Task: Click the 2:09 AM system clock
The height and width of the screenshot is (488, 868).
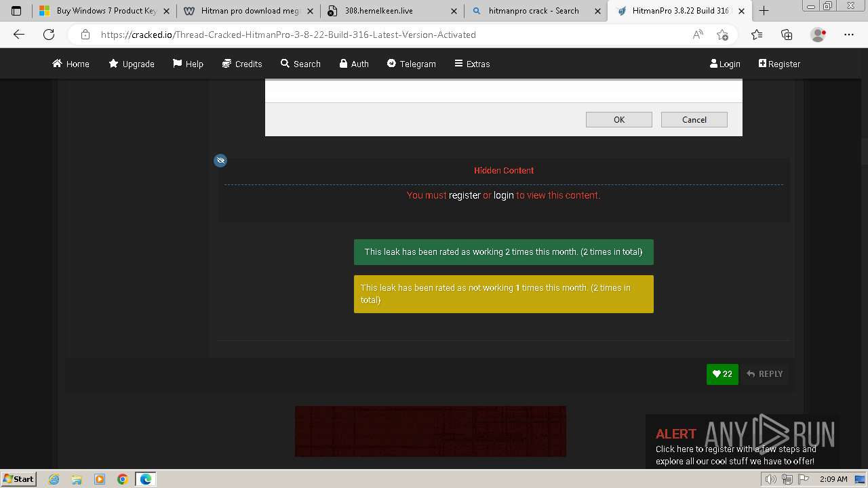Action: [833, 479]
